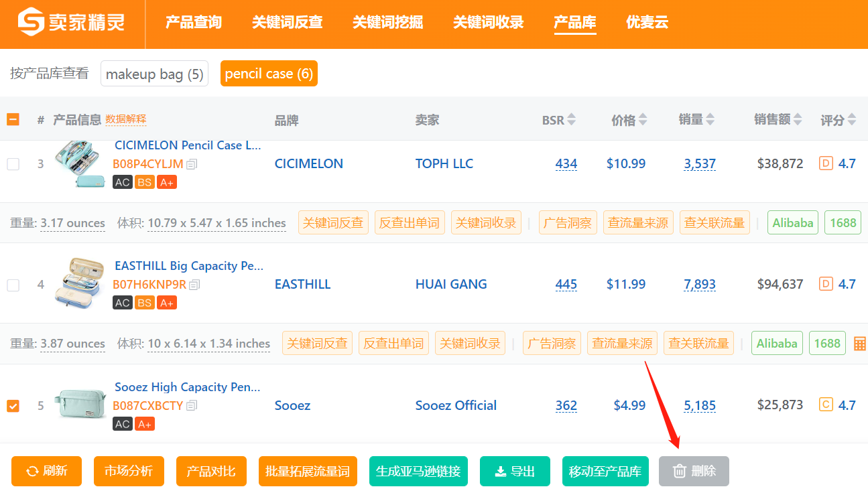Click the SellerSprite logo icon
This screenshot has height=495, width=868.
pos(31,22)
